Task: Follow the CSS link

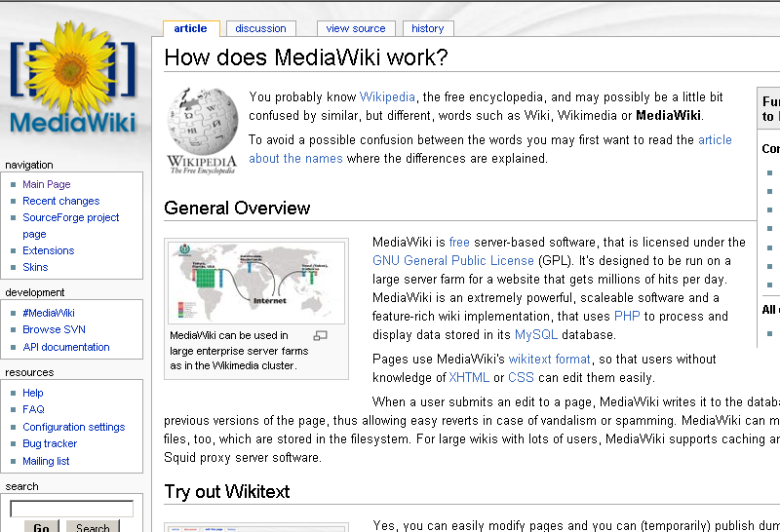Action: [521, 377]
